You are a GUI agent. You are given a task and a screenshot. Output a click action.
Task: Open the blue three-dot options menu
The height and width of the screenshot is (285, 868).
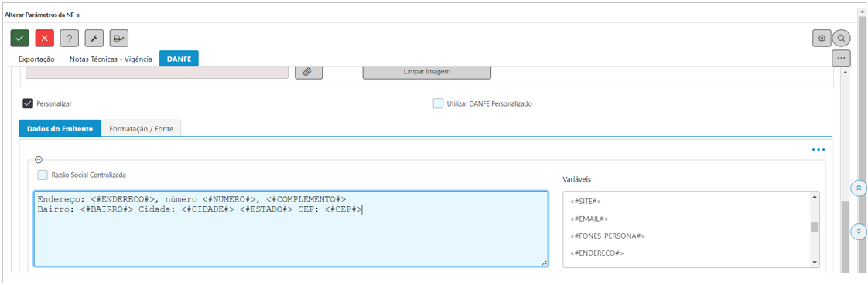click(818, 150)
